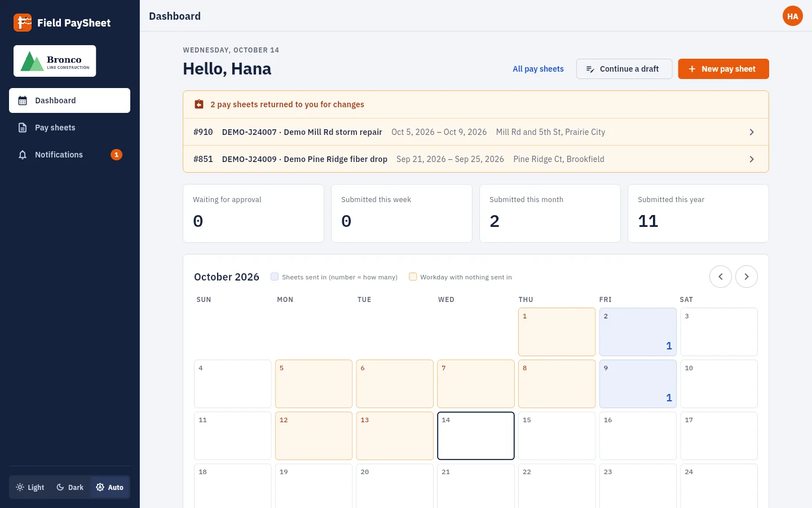Open returned pay sheet #910

(476, 132)
